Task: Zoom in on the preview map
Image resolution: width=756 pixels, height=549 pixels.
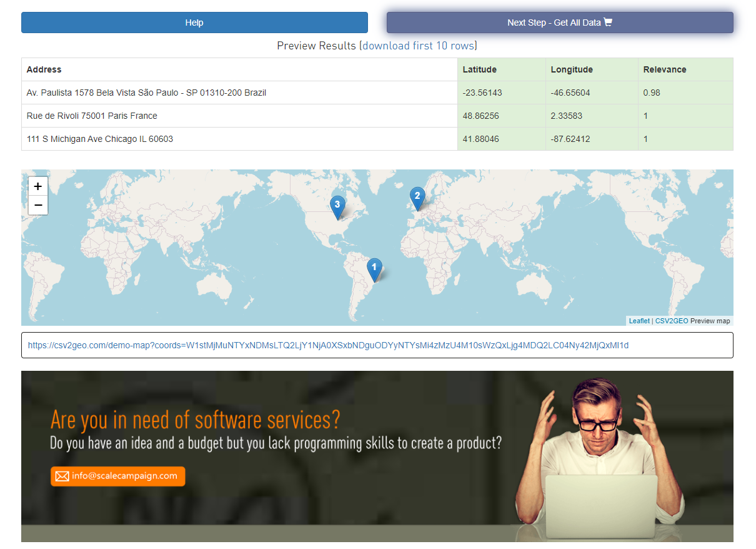Action: [38, 186]
